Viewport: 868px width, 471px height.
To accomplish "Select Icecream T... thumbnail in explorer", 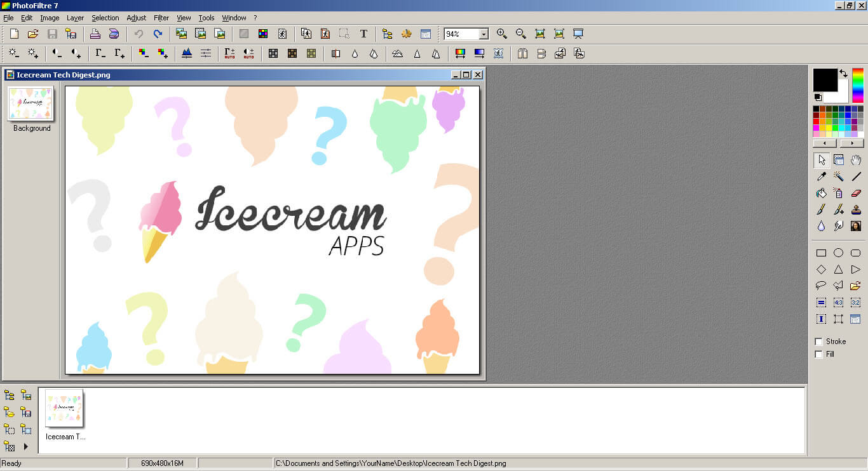I will pyautogui.click(x=64, y=408).
